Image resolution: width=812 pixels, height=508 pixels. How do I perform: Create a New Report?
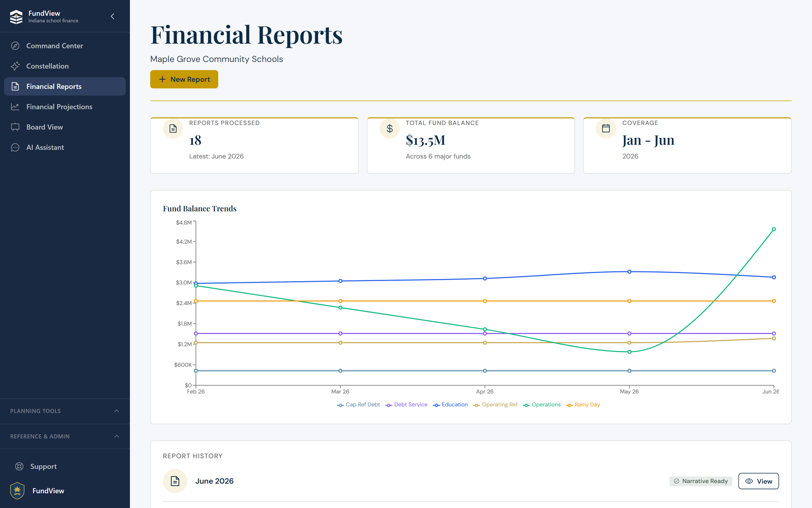(184, 79)
